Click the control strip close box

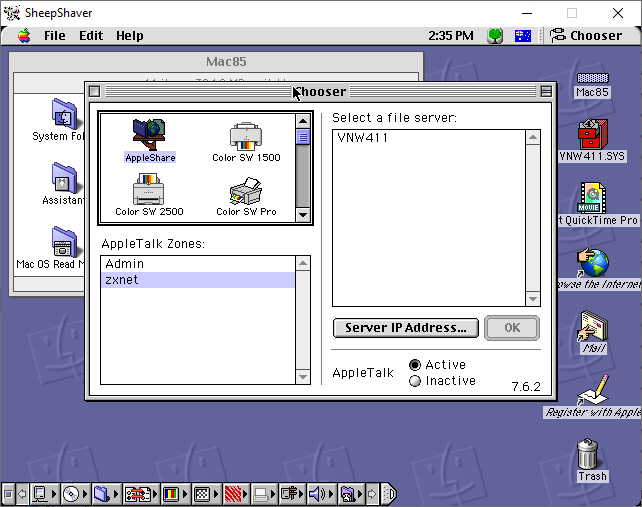[8, 494]
